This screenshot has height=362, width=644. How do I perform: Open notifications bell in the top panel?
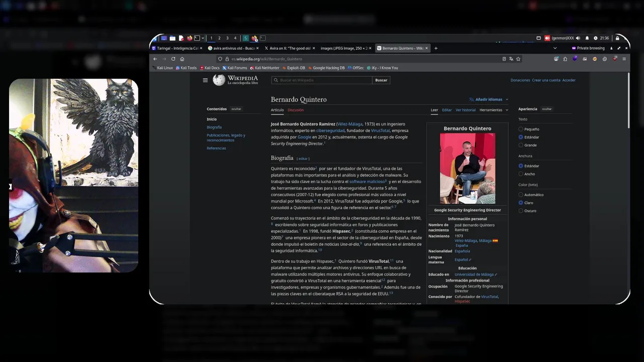587,38
